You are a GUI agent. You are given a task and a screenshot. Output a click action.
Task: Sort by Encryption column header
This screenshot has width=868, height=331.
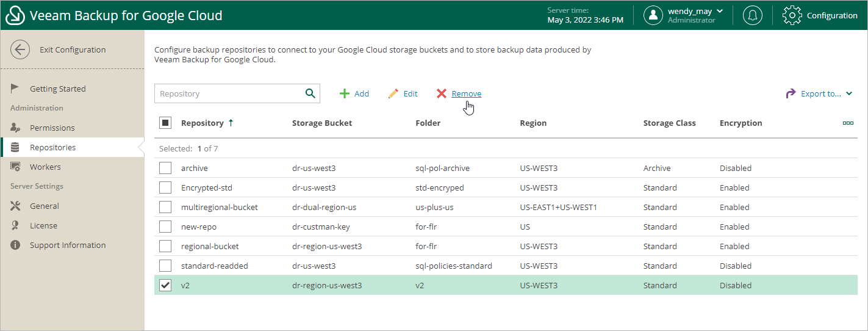[741, 123]
